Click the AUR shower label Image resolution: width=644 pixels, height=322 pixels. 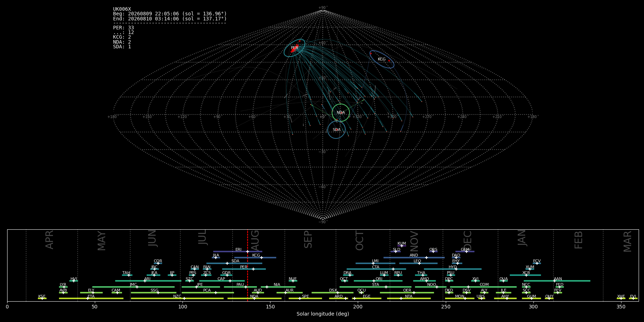click(289, 291)
